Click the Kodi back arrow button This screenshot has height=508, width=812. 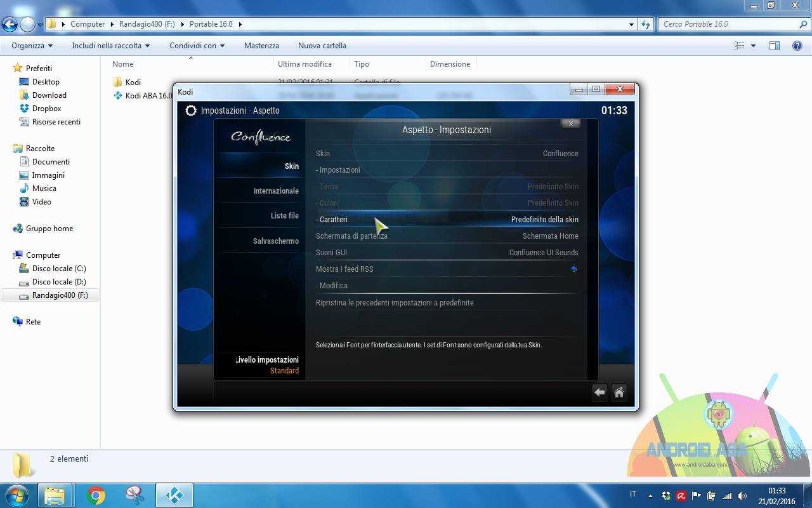[x=599, y=392]
